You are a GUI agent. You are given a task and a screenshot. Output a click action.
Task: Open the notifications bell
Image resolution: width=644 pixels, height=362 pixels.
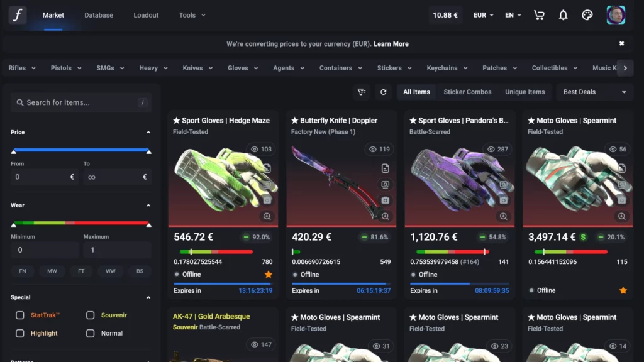[x=563, y=15]
